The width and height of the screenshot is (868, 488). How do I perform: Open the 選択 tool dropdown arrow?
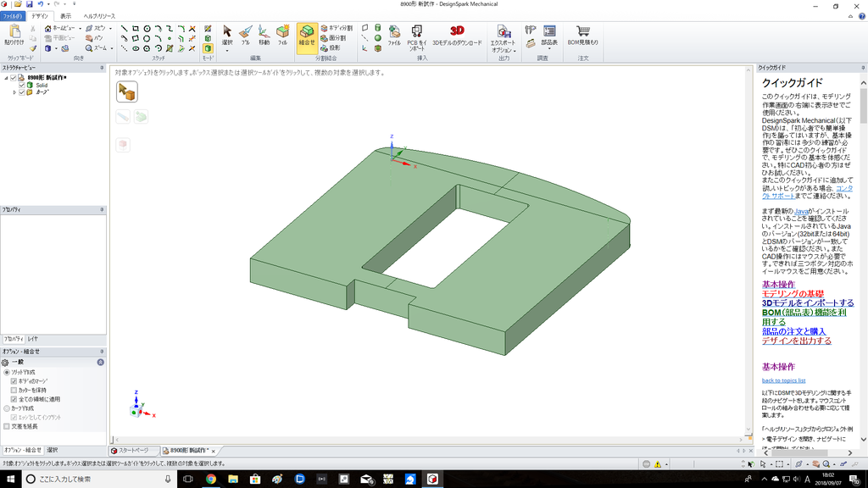click(x=227, y=51)
